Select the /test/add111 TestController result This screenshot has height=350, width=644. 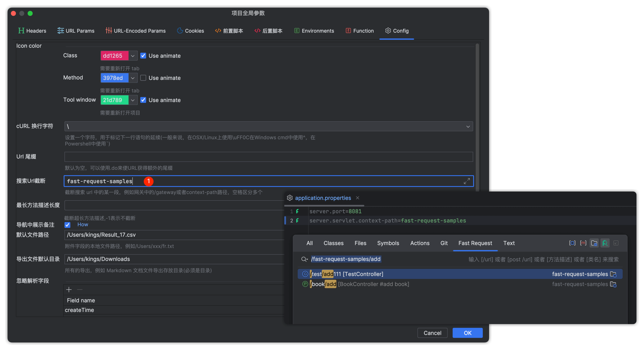460,274
